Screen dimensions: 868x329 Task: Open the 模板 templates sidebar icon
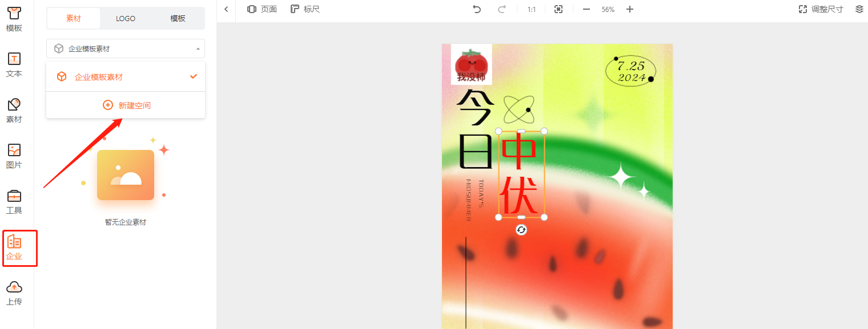click(14, 19)
